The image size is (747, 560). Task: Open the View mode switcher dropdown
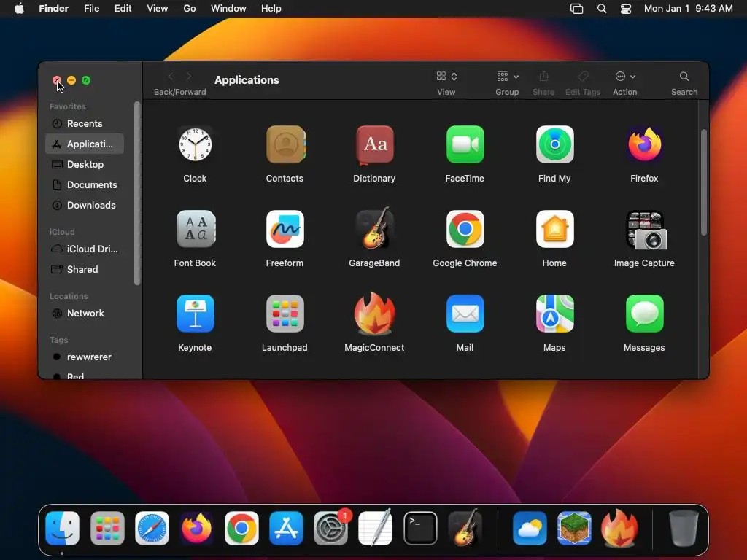446,76
